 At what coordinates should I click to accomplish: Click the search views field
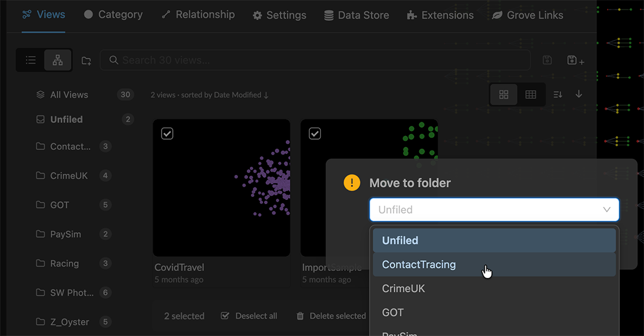tap(315, 60)
